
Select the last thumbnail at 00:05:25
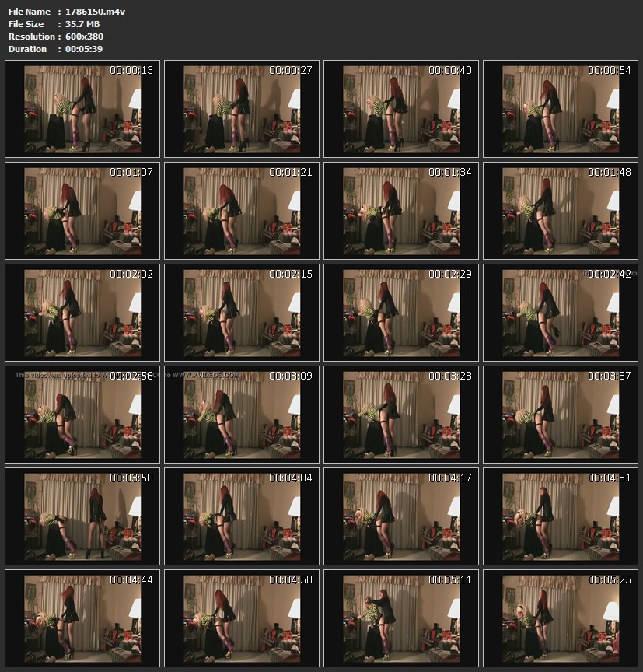click(x=561, y=618)
